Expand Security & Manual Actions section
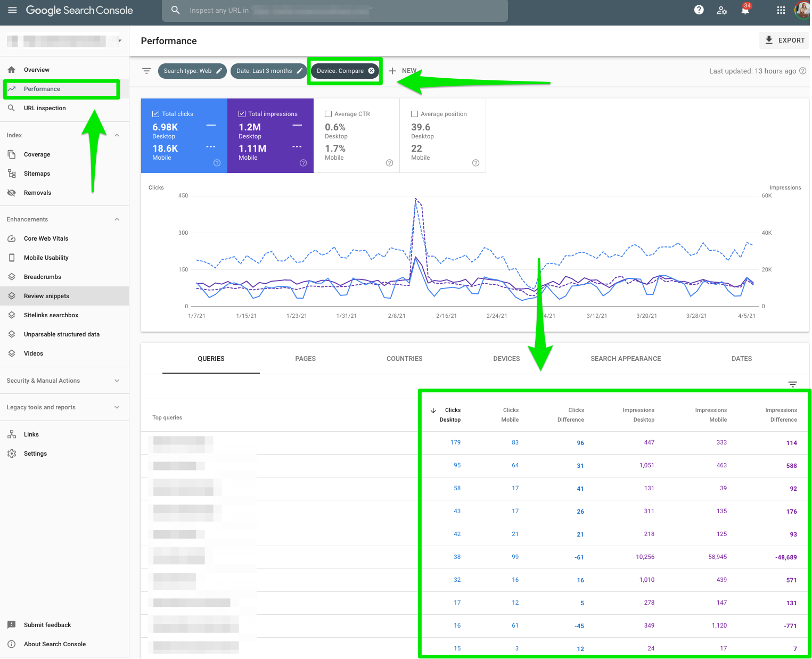812x659 pixels. coord(117,381)
